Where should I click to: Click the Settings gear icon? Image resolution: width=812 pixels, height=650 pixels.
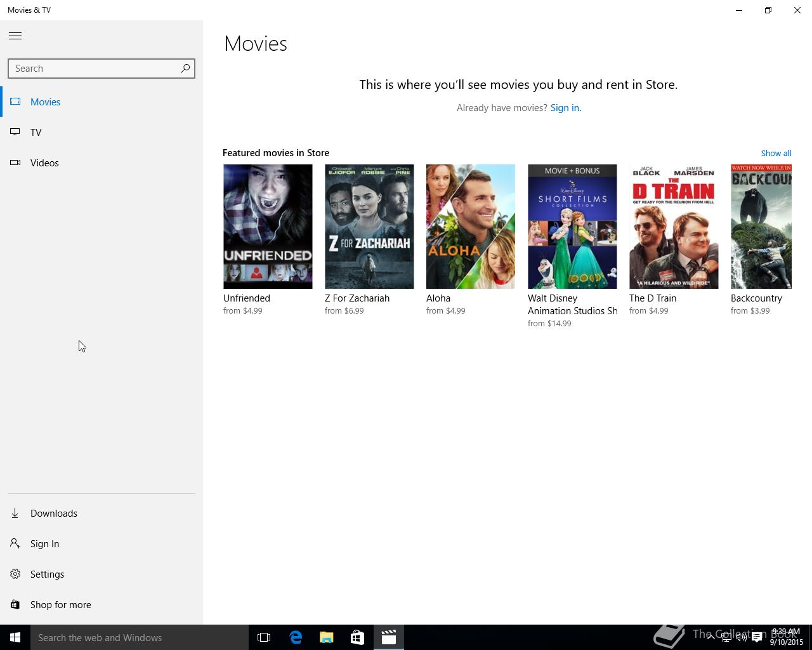point(15,574)
